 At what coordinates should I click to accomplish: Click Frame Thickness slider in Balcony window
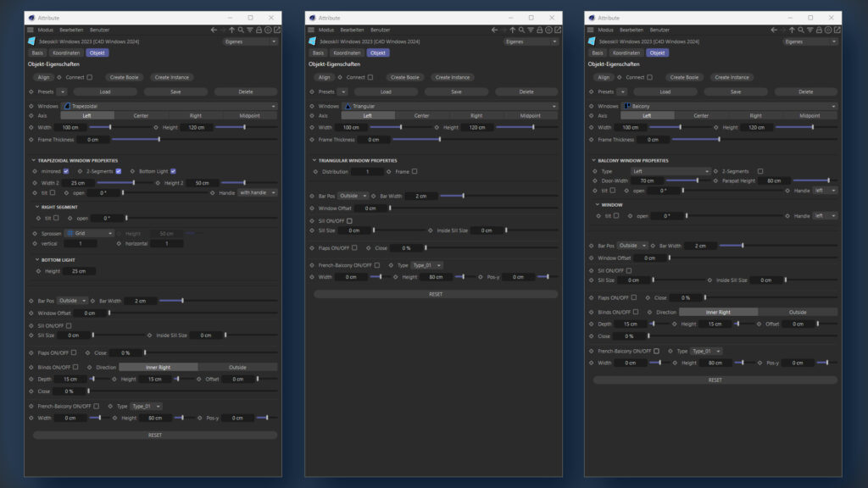(754, 140)
